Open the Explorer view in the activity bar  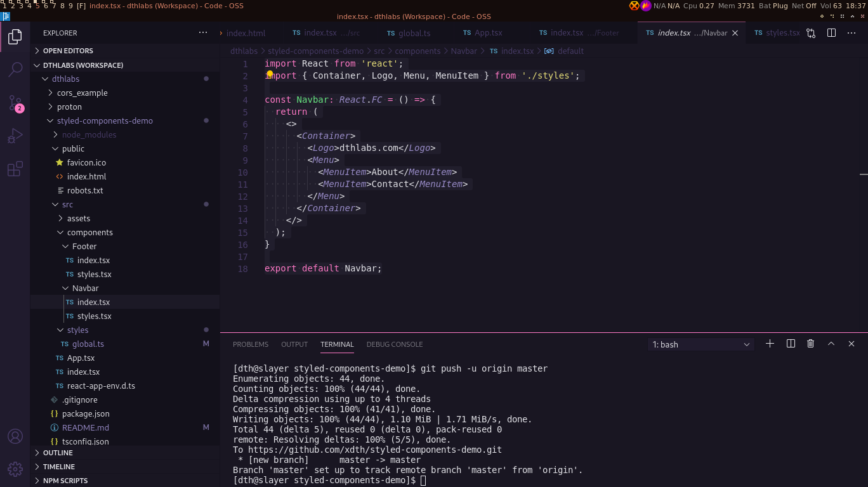[15, 37]
